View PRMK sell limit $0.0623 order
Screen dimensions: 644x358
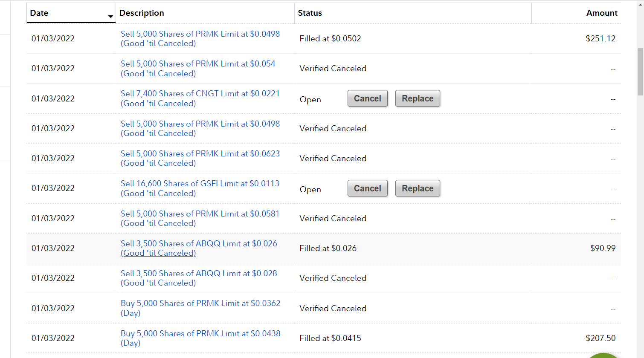click(200, 154)
